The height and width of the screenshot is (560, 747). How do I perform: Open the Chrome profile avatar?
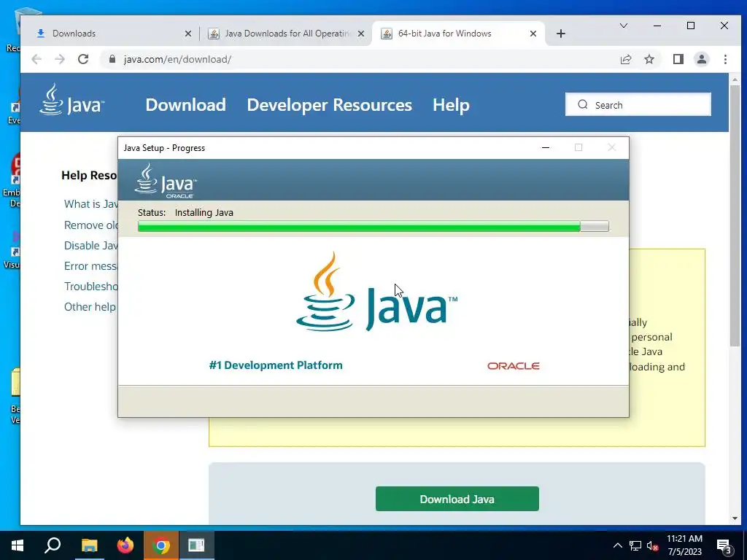click(x=701, y=59)
